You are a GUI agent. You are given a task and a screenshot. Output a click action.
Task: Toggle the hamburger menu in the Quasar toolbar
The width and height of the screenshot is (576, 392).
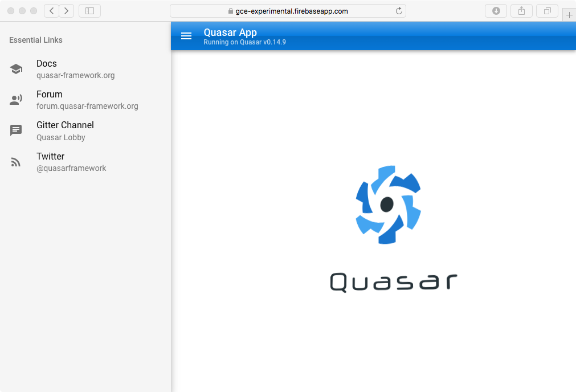click(186, 36)
